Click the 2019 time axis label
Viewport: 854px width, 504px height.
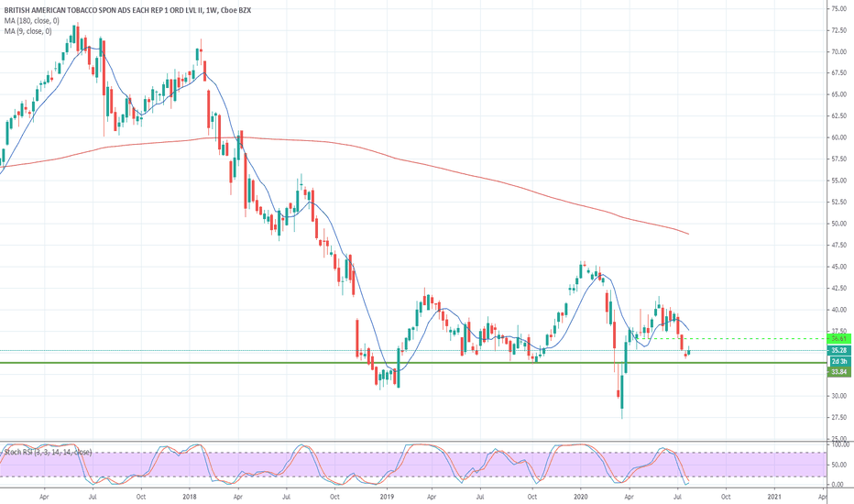point(387,497)
